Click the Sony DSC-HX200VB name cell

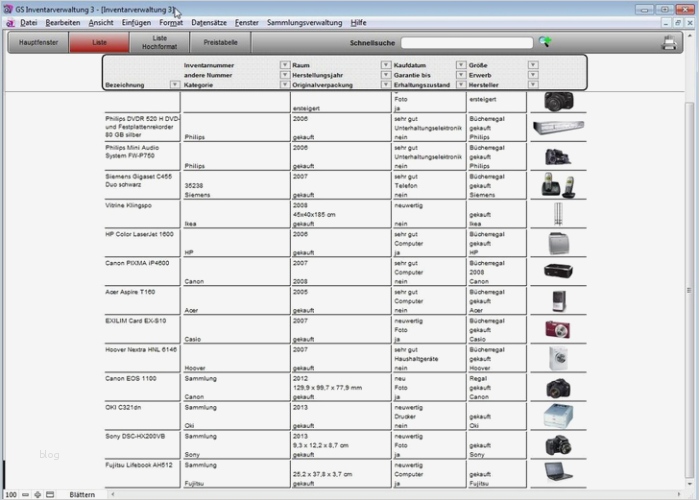pyautogui.click(x=142, y=444)
